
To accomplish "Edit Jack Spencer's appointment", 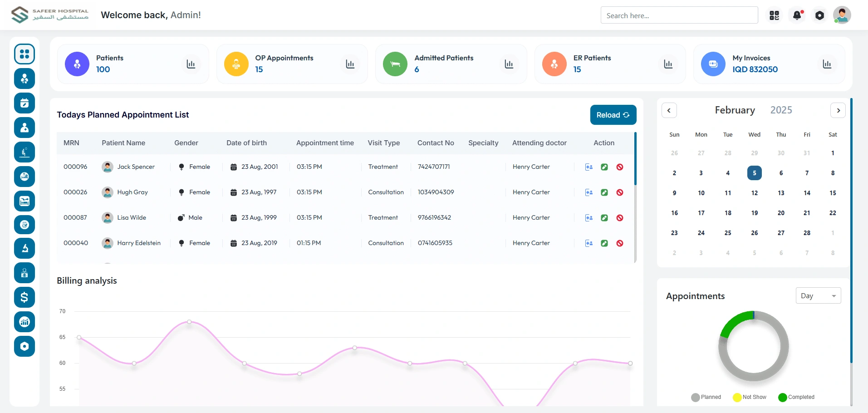I will (604, 167).
